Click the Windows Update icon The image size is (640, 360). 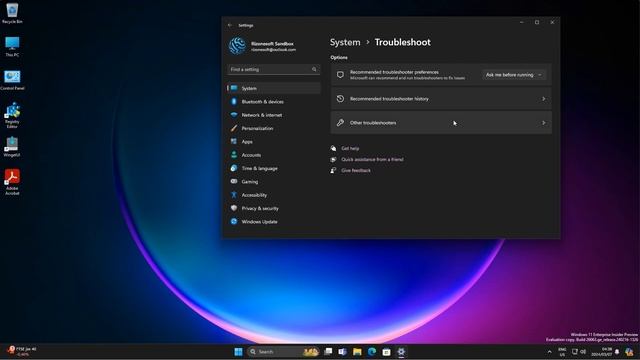coord(234,222)
